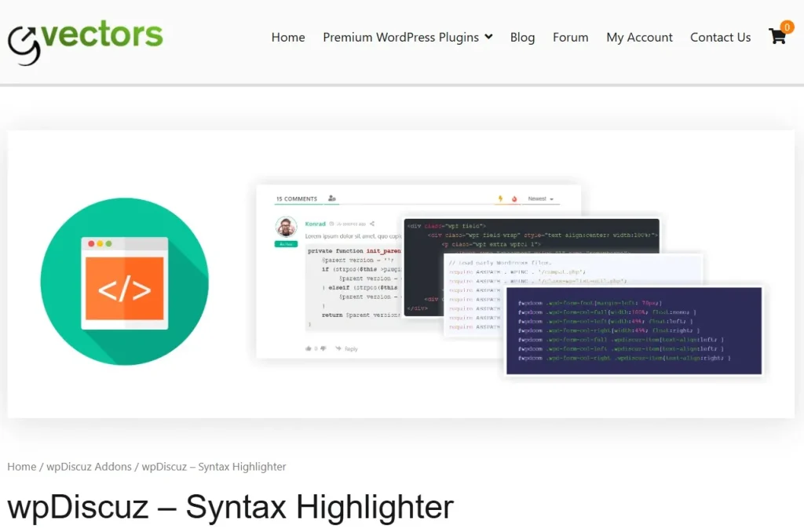Give a thumbs down to Konrad's comment
This screenshot has width=804, height=532.
tap(323, 348)
